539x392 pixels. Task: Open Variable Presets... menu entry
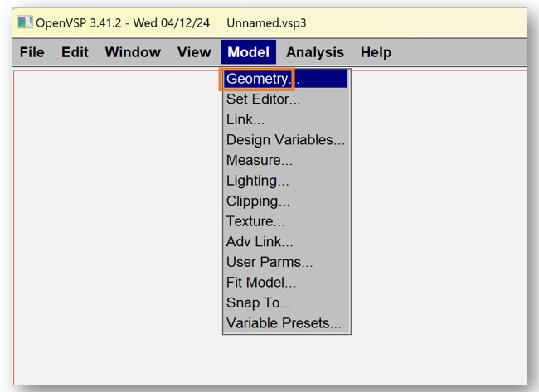pyautogui.click(x=284, y=323)
